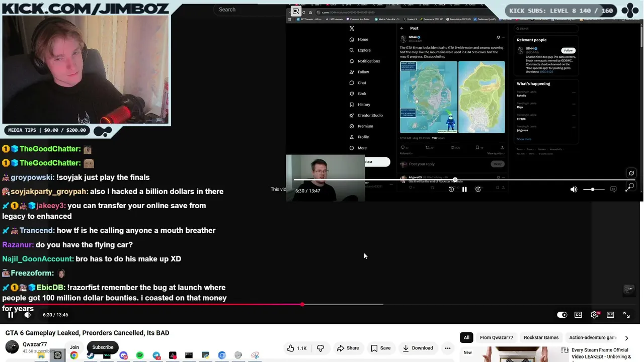The height and width of the screenshot is (362, 644).
Task: Toggle the YouTube autoplay switch
Action: click(562, 315)
